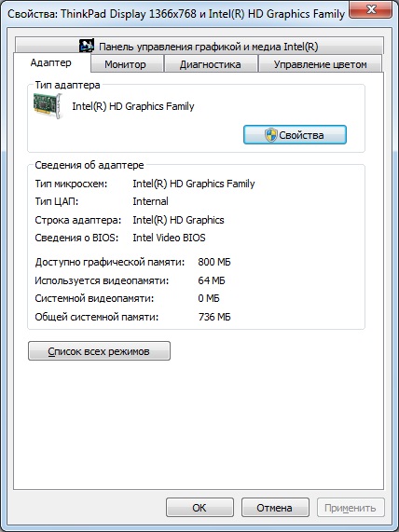
Task: Click Intel(R) HD Graphics Family adapter type name
Action: click(132, 106)
